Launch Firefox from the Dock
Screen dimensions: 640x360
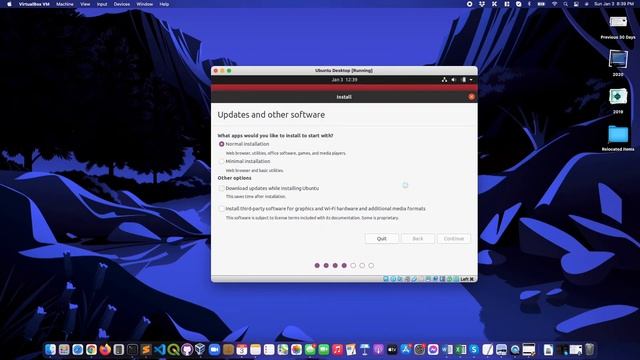pyautogui.click(x=105, y=349)
